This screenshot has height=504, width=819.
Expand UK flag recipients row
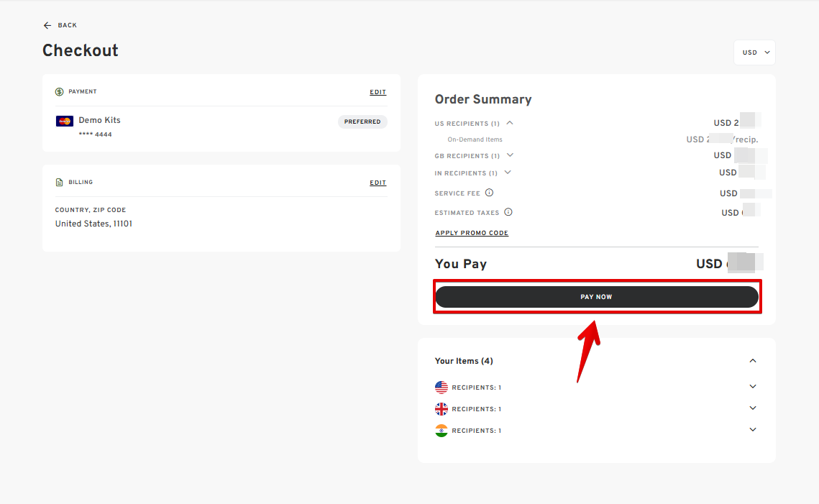[x=753, y=408]
